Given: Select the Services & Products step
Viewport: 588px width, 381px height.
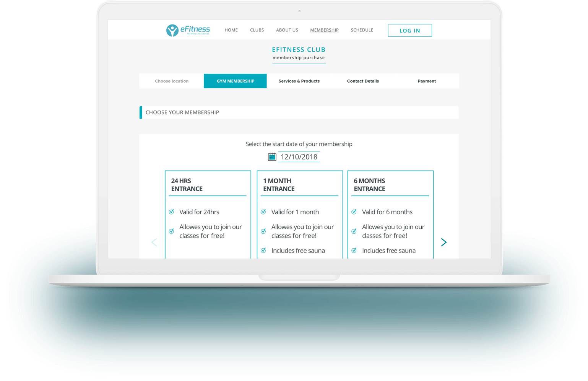Looking at the screenshot, I should pyautogui.click(x=299, y=81).
